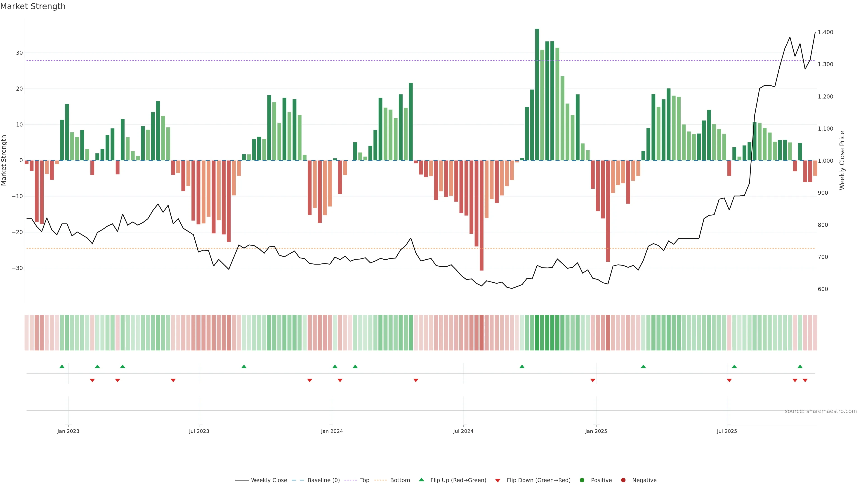Viewport: 868px width, 488px height.
Task: Click the last red flip-down triangle marker
Action: pos(805,380)
